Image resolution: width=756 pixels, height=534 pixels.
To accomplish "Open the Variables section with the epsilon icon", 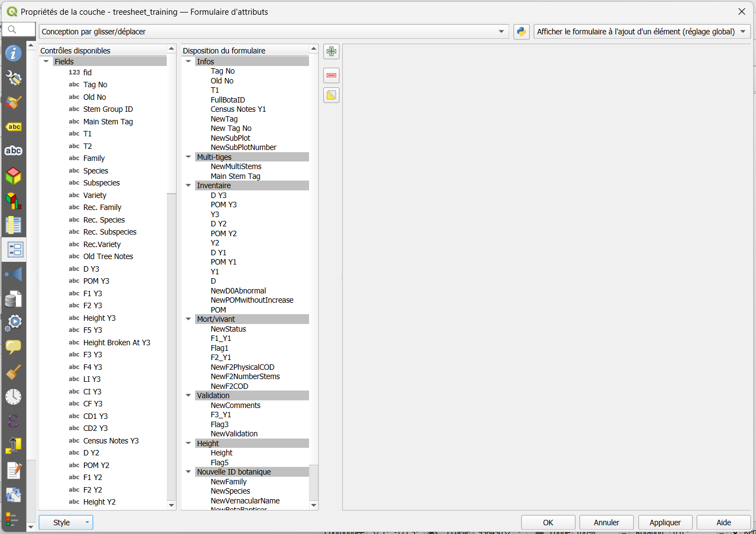I will tap(14, 421).
